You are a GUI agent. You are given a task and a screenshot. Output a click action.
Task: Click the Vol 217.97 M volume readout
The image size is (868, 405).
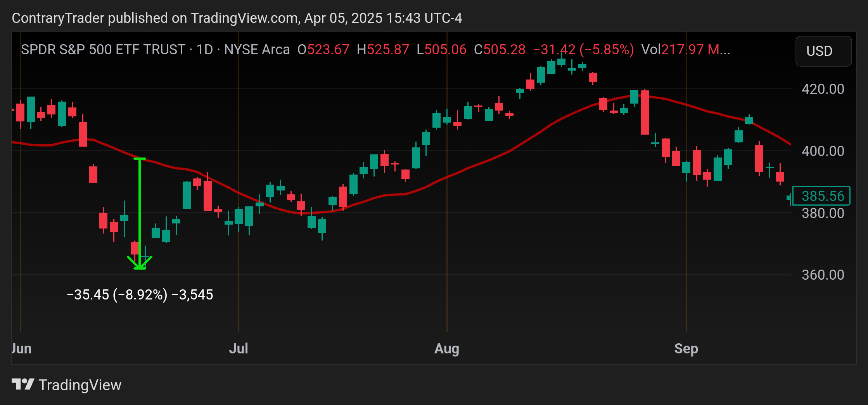pos(686,50)
